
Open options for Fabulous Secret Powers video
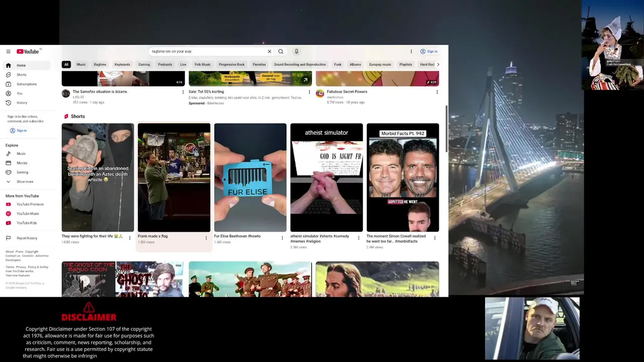point(437,92)
